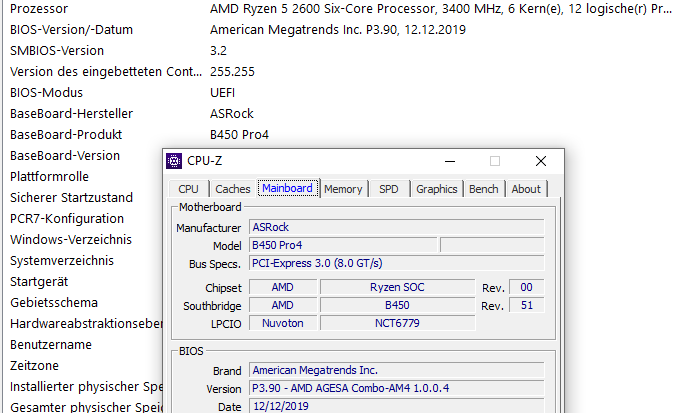This screenshot has width=678, height=413.
Task: Select the BaseBoard-Hersteller row label
Action: (x=71, y=114)
